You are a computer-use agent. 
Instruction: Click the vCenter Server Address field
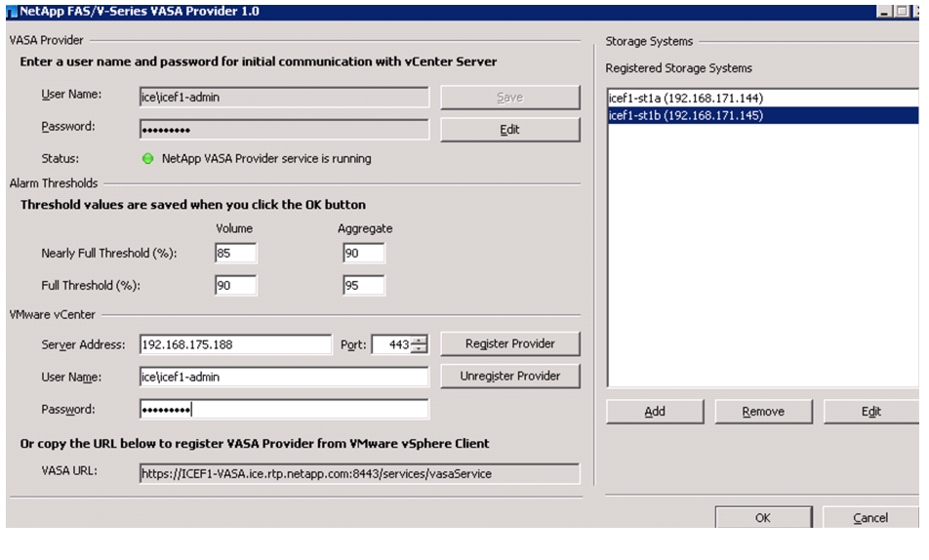pos(236,344)
